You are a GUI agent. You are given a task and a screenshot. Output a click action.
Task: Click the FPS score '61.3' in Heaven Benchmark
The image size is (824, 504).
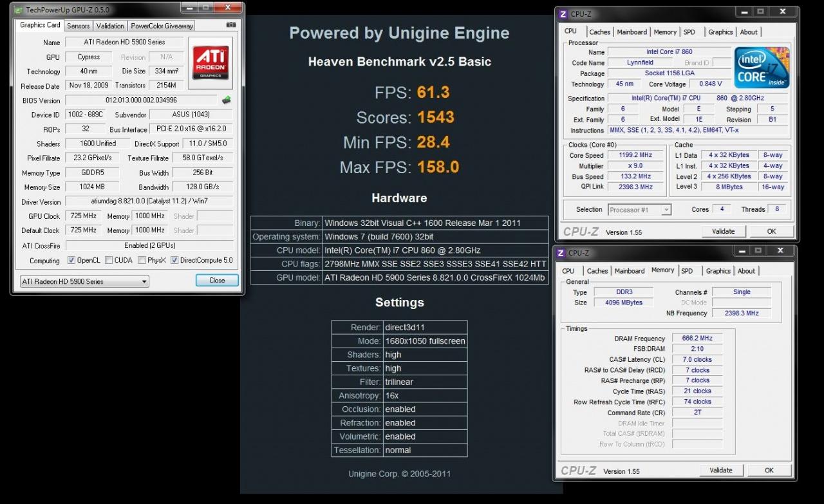[433, 93]
